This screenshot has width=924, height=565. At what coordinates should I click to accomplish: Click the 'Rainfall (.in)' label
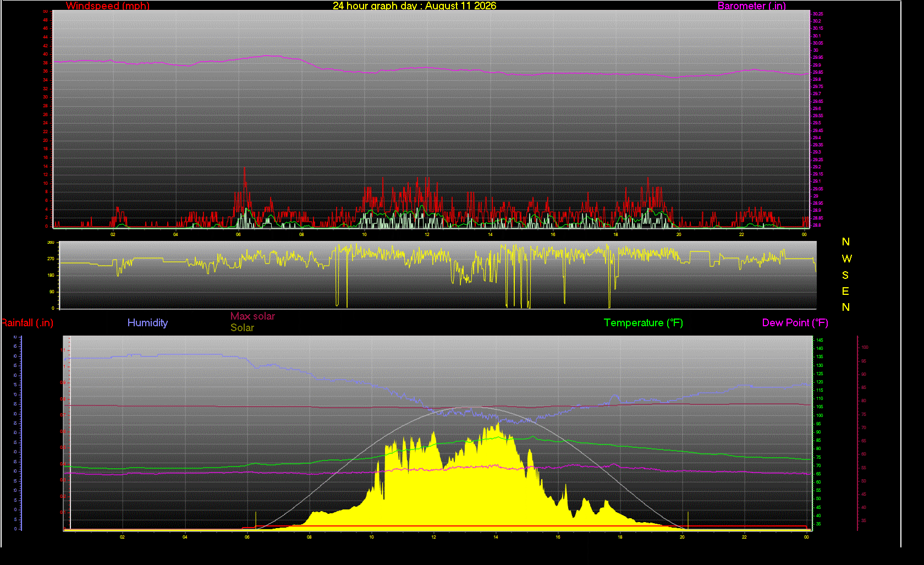coord(27,323)
